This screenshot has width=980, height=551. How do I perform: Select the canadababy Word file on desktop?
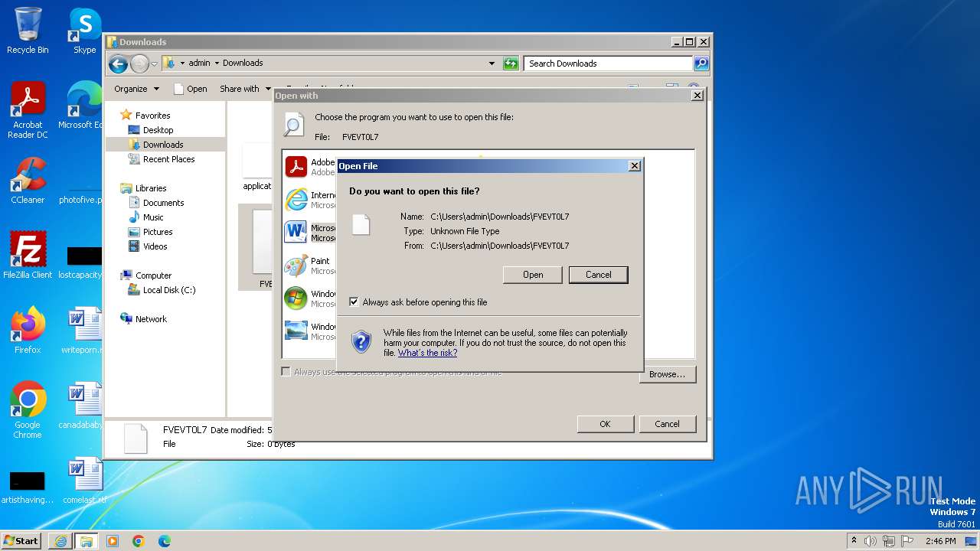[80, 406]
